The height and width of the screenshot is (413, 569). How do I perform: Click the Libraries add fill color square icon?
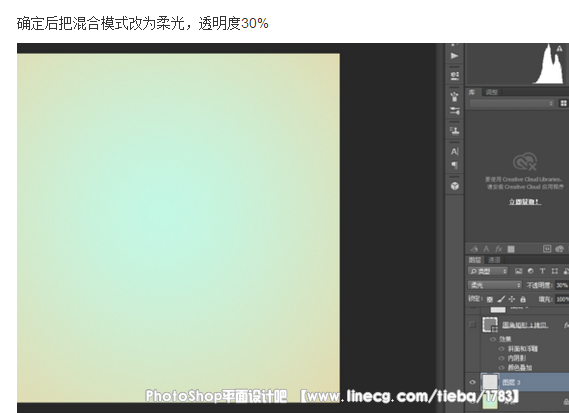pos(511,249)
